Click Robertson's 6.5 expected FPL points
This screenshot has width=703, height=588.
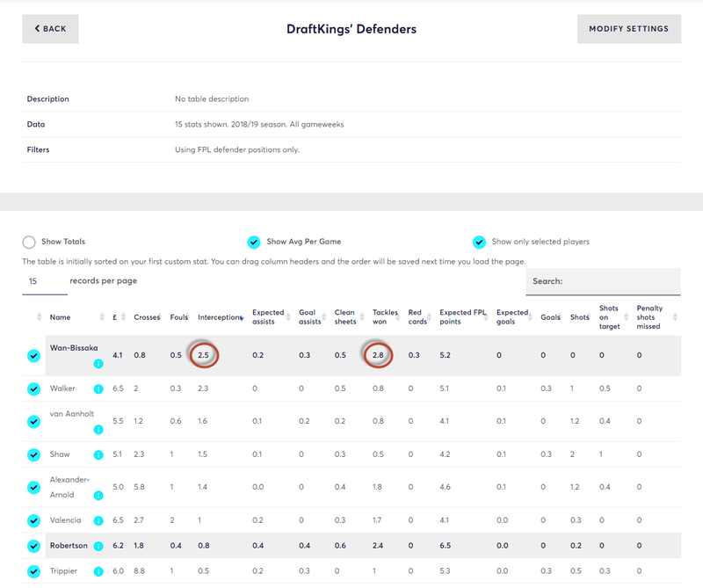445,546
